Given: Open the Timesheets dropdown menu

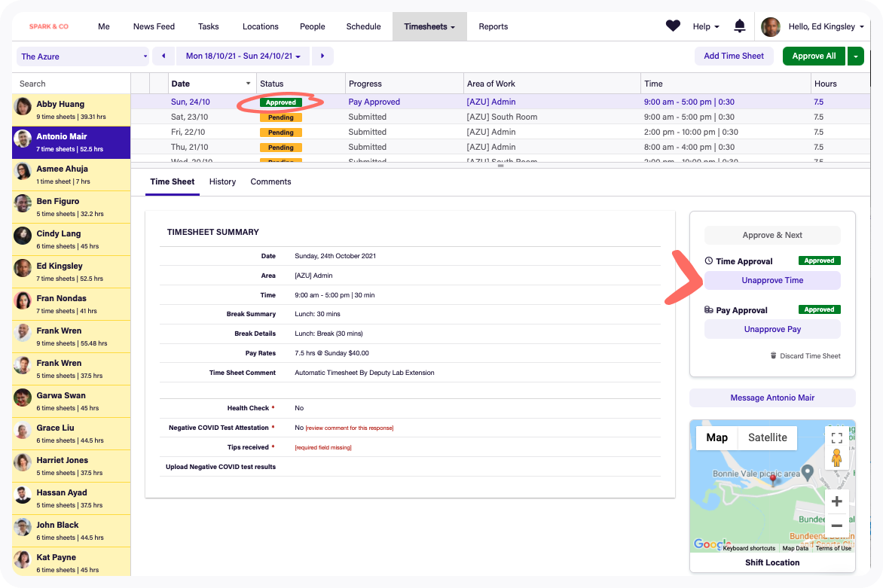Looking at the screenshot, I should point(429,26).
